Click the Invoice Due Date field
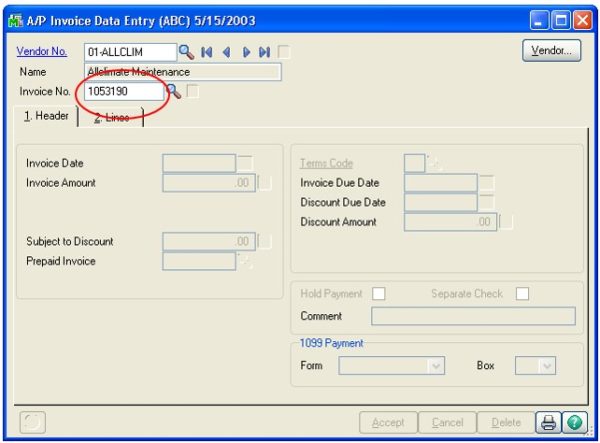This screenshot has height=443, width=600. 441,183
